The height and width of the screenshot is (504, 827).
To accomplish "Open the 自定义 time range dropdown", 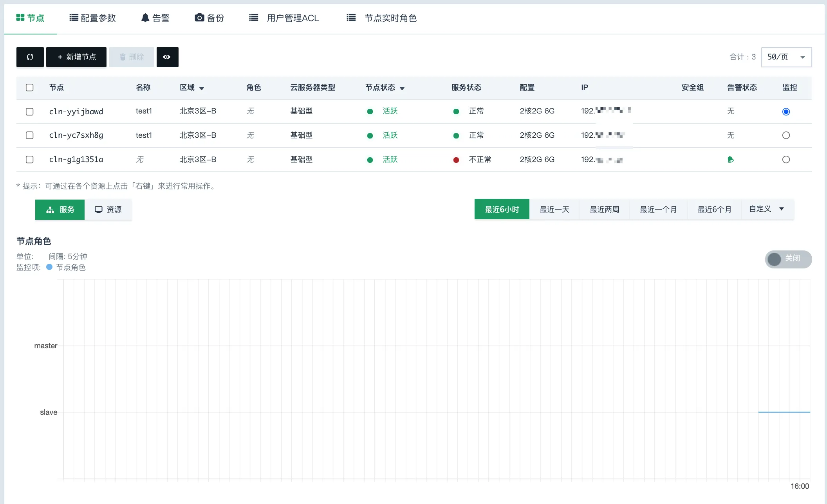I will click(767, 209).
